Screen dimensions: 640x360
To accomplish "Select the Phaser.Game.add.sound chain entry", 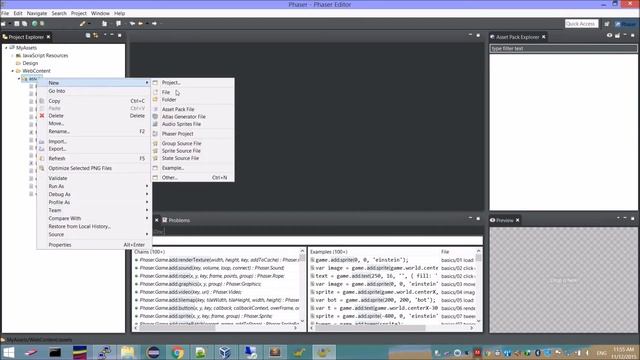I will point(212,268).
